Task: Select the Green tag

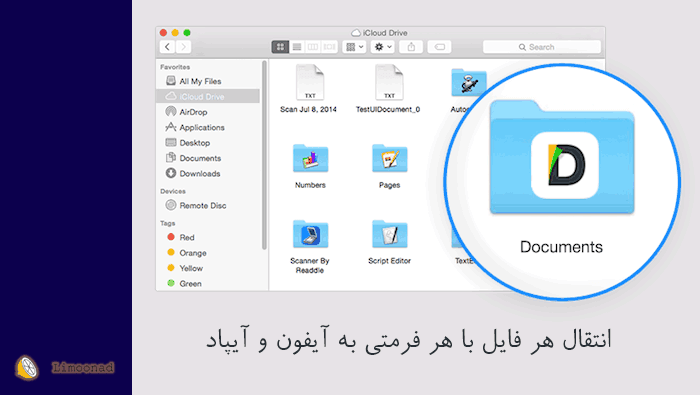Action: (208, 283)
